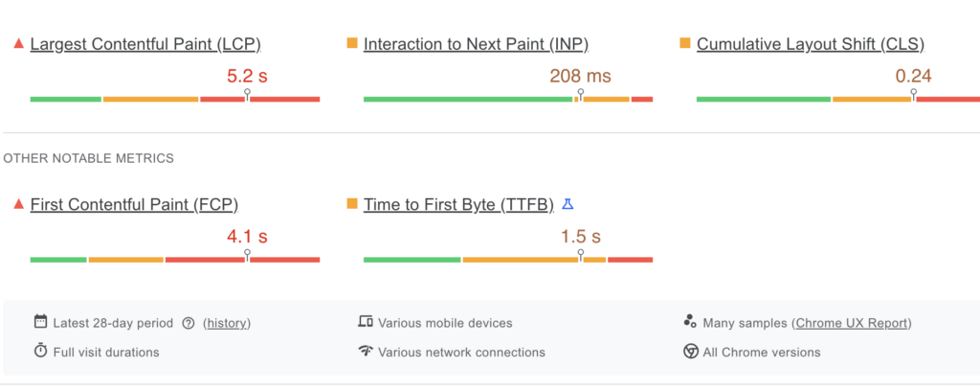
Task: Open the Cumulative Layout Shift (CLS) link
Action: (x=810, y=44)
